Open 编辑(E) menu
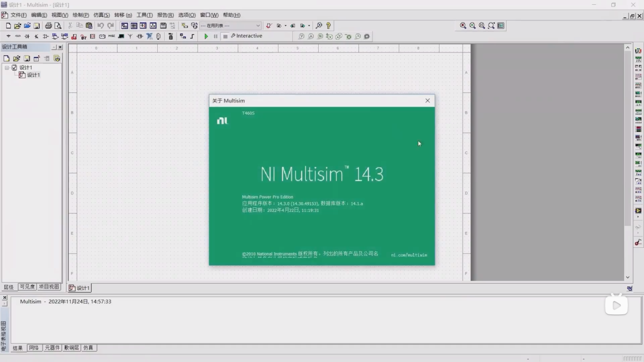 [39, 15]
